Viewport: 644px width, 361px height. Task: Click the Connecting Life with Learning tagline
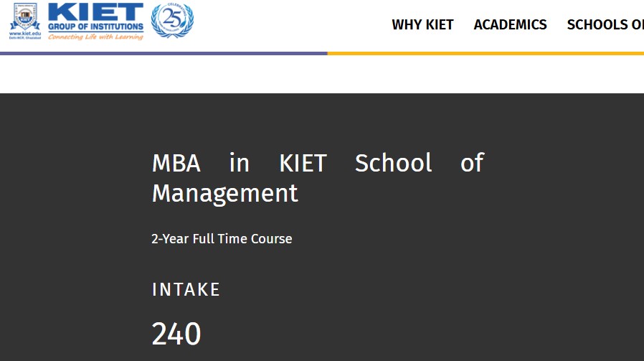pos(95,37)
